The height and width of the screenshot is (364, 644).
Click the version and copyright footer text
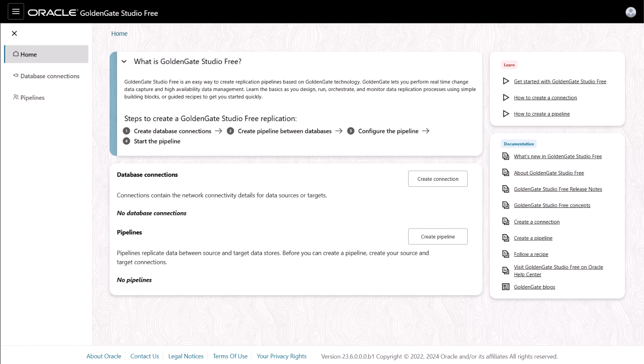tap(439, 356)
